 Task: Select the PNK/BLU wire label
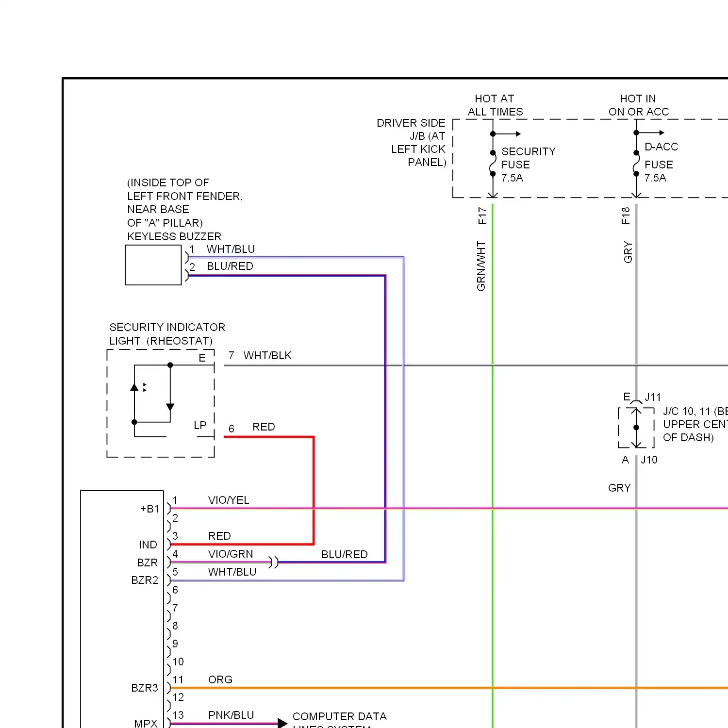click(x=231, y=715)
